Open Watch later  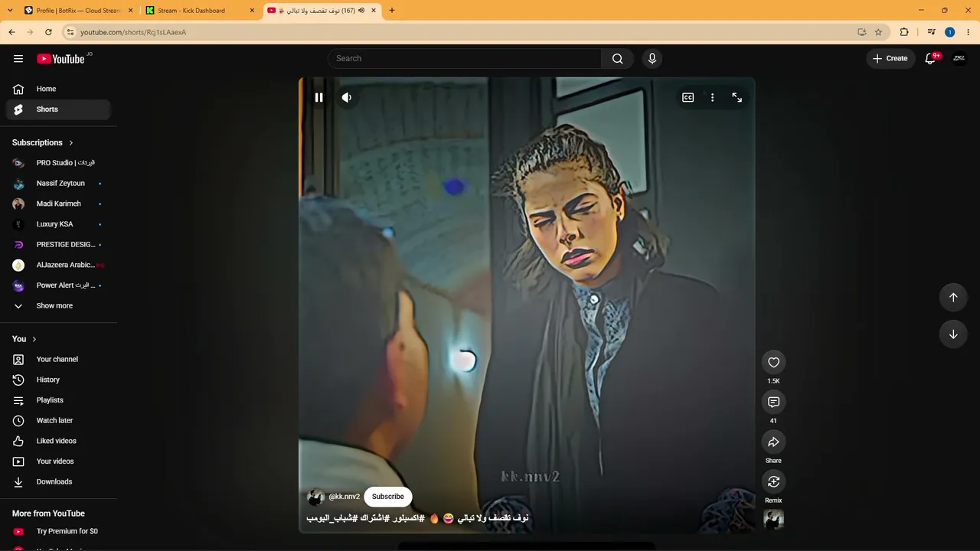click(59, 421)
